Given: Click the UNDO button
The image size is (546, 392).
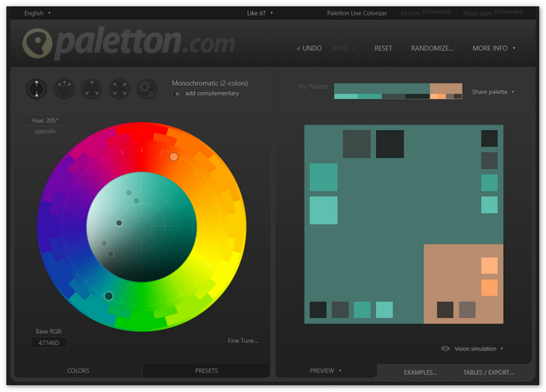Looking at the screenshot, I should point(309,48).
